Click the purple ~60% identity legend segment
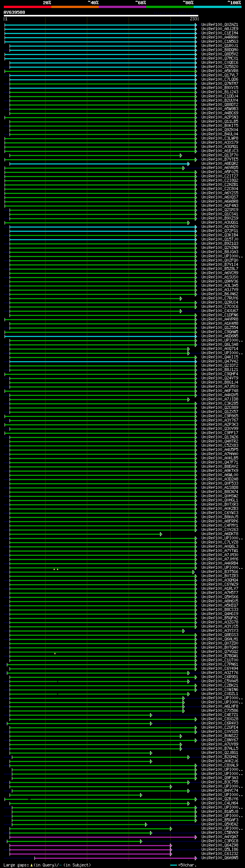 coord(122,7)
